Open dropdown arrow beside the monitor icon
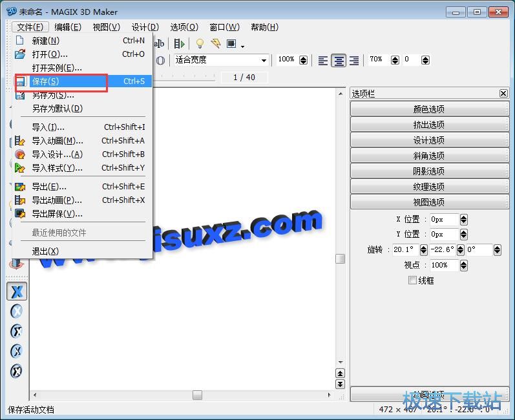 pyautogui.click(x=242, y=46)
